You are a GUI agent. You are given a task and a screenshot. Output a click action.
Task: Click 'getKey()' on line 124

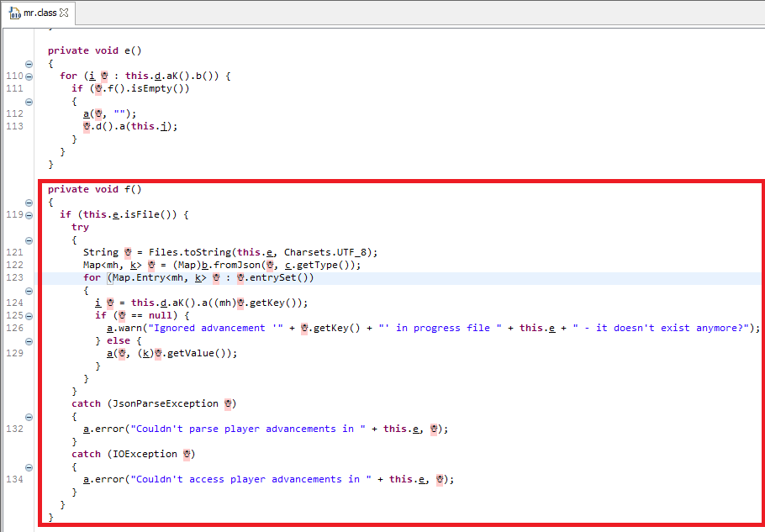(x=272, y=303)
